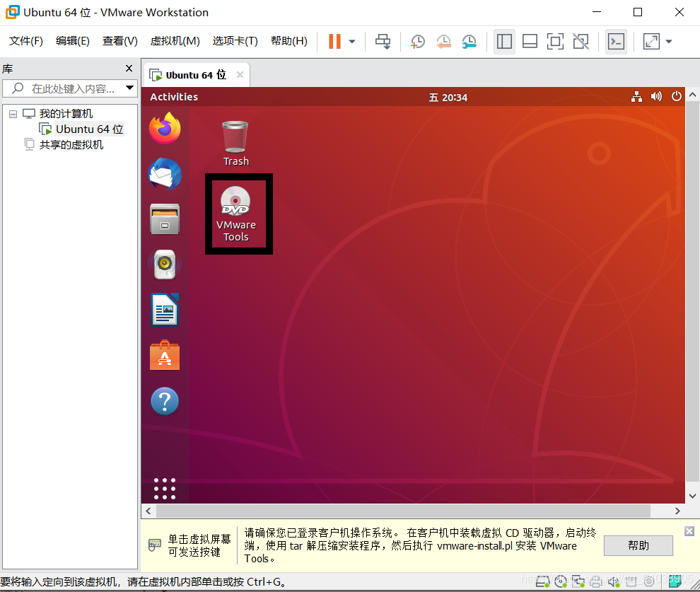Image resolution: width=700 pixels, height=592 pixels.
Task: Show applications grid in the dock
Action: point(165,489)
